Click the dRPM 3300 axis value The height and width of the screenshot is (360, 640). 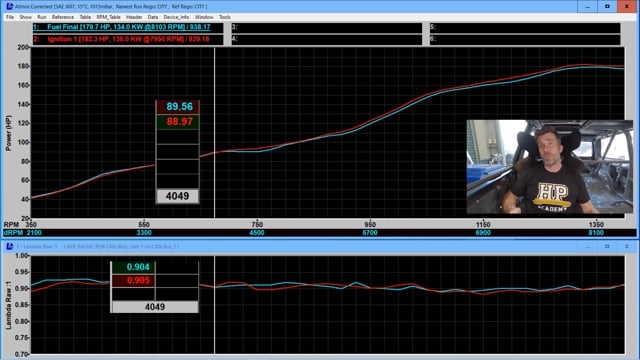pos(144,233)
